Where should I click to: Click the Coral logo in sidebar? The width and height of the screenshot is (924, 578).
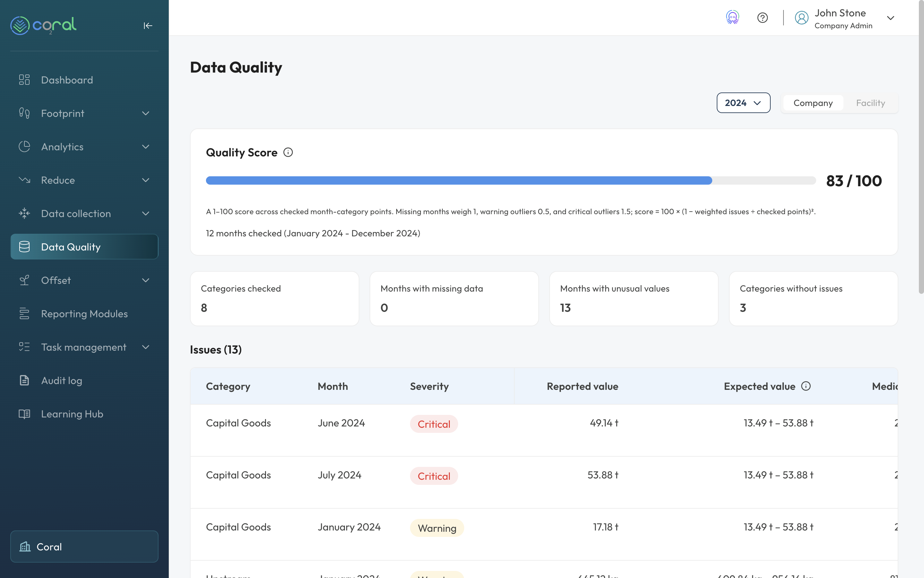point(43,25)
